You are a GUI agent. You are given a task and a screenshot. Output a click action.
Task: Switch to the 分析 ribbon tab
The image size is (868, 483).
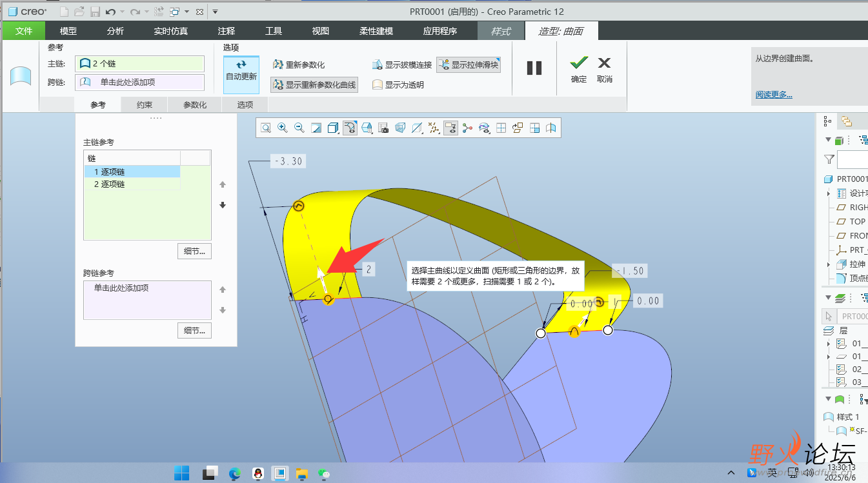pos(116,31)
